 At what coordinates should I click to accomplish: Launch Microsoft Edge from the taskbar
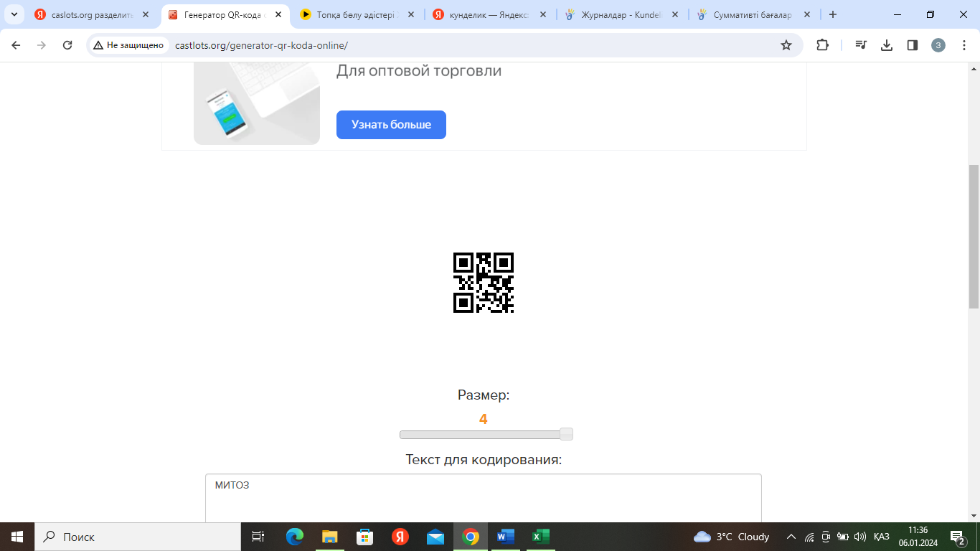tap(294, 537)
